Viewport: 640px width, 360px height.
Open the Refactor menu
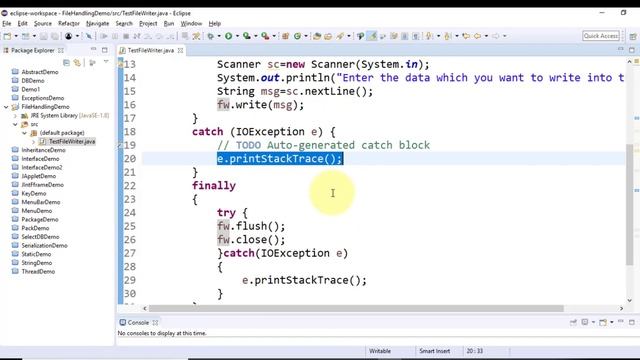click(x=69, y=23)
